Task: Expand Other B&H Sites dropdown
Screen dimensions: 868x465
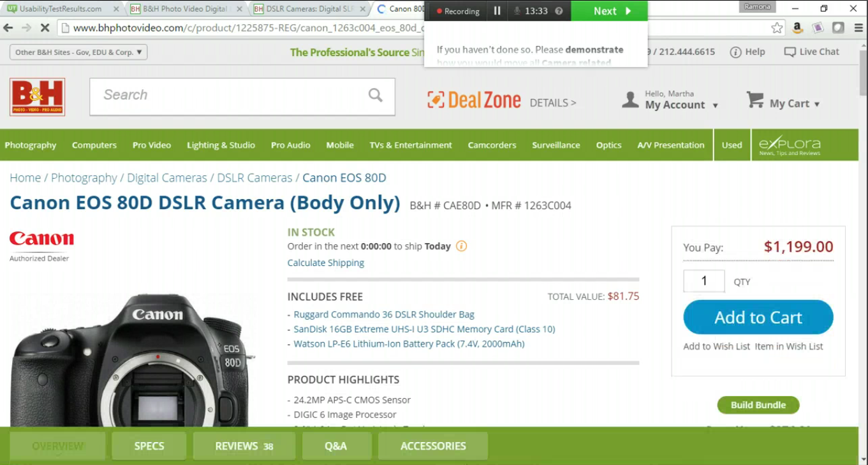Action: [x=78, y=52]
